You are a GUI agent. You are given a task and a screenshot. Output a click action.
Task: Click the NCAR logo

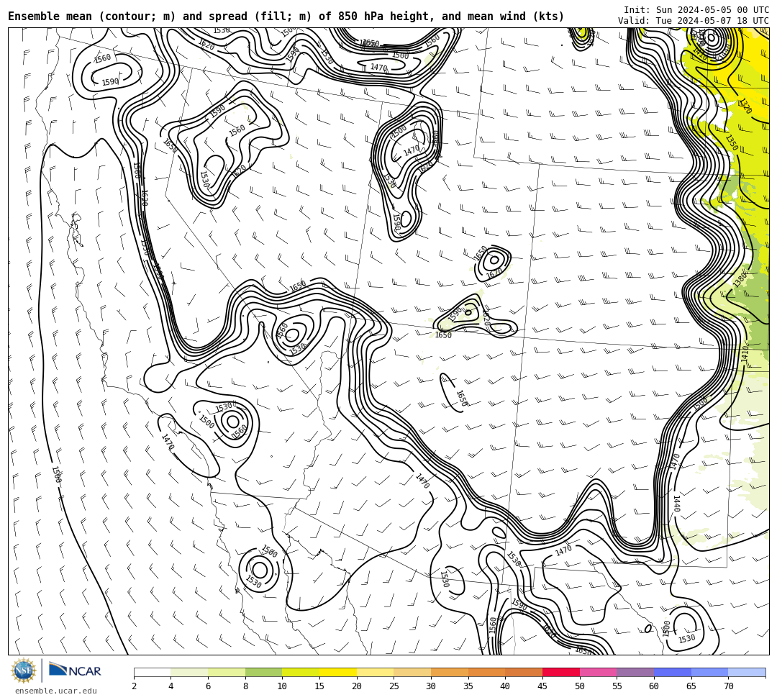[x=75, y=671]
